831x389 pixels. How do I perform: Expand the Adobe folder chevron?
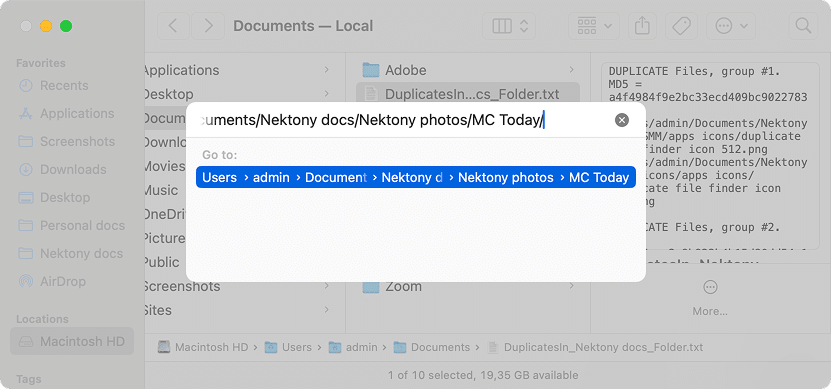[x=571, y=70]
